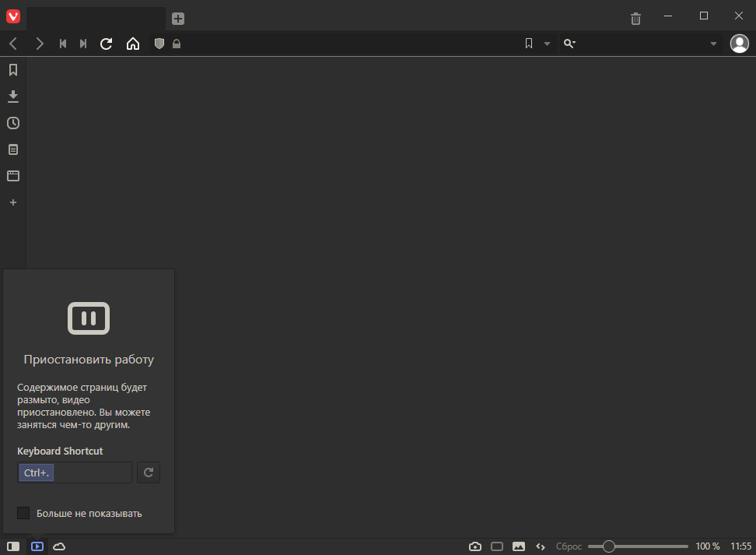756x555 pixels.
Task: Add a web panel with plus
Action: 13,202
